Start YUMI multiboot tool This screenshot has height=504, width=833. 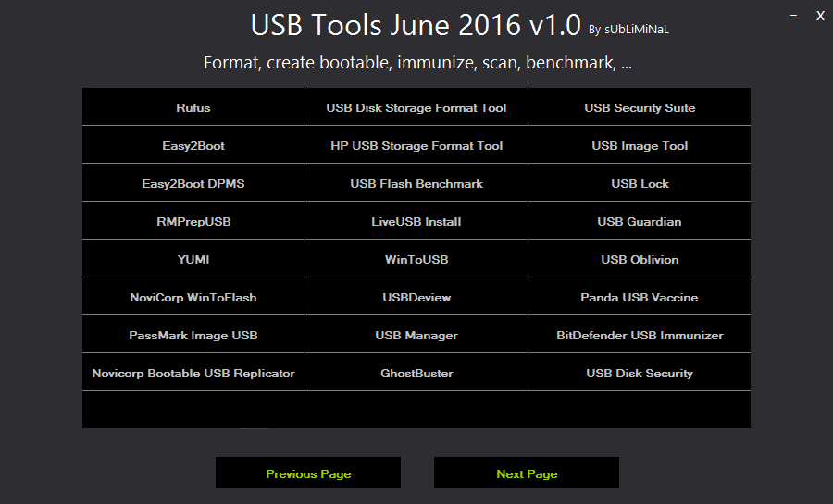click(x=193, y=259)
